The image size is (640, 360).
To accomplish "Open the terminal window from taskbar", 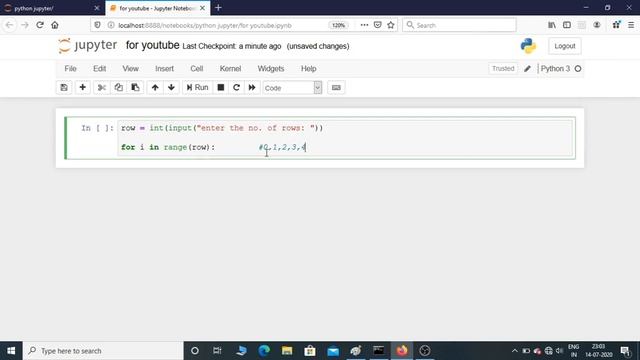I will 379,351.
